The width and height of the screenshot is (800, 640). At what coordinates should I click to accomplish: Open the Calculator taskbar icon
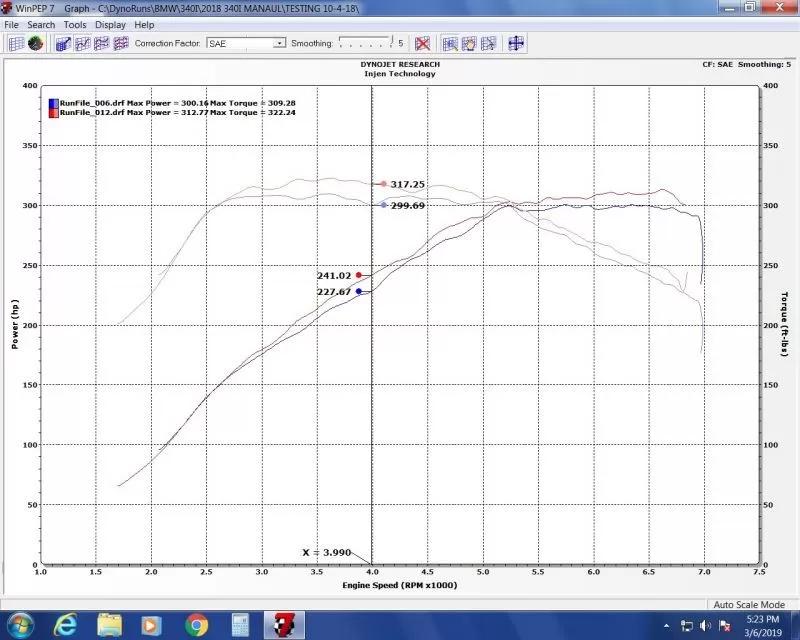(240, 626)
